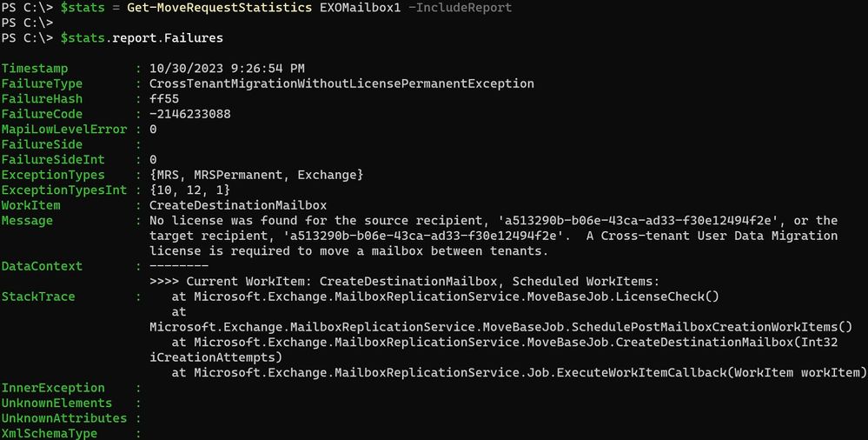
Task: Click the -IncludeReport parameter
Action: coord(460,8)
